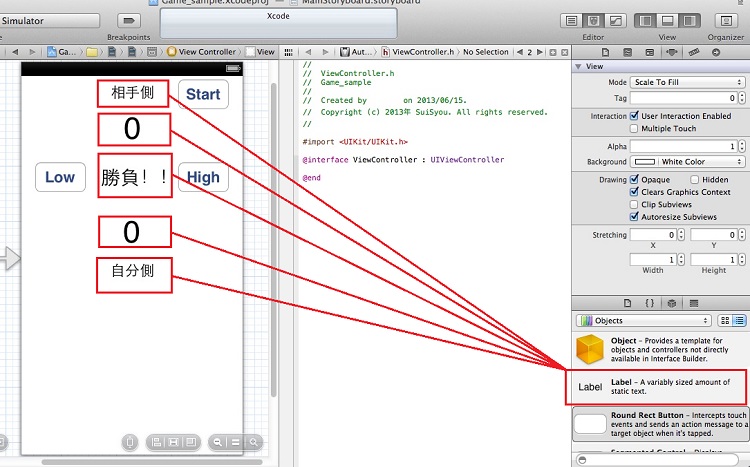The width and height of the screenshot is (750, 467).
Task: Open the Objects library dropdown
Action: pos(644,321)
